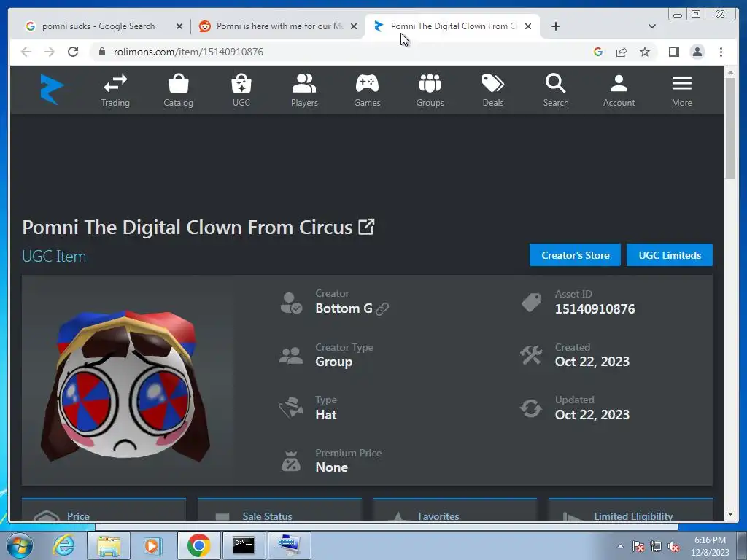747x560 pixels.
Task: Open the Games section
Action: coord(367,90)
